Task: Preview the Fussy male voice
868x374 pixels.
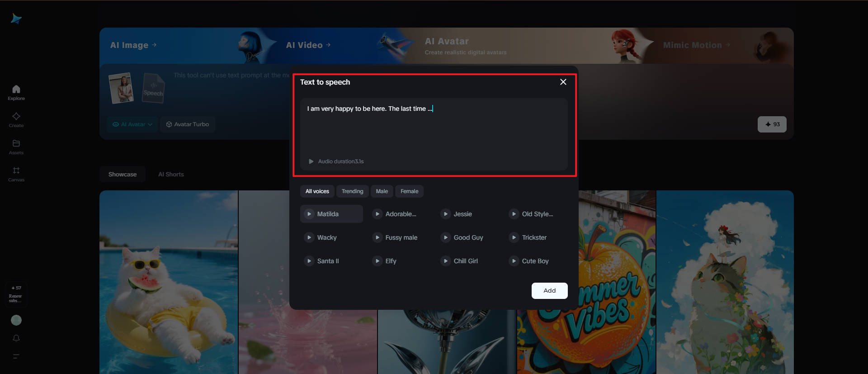Action: (x=377, y=237)
